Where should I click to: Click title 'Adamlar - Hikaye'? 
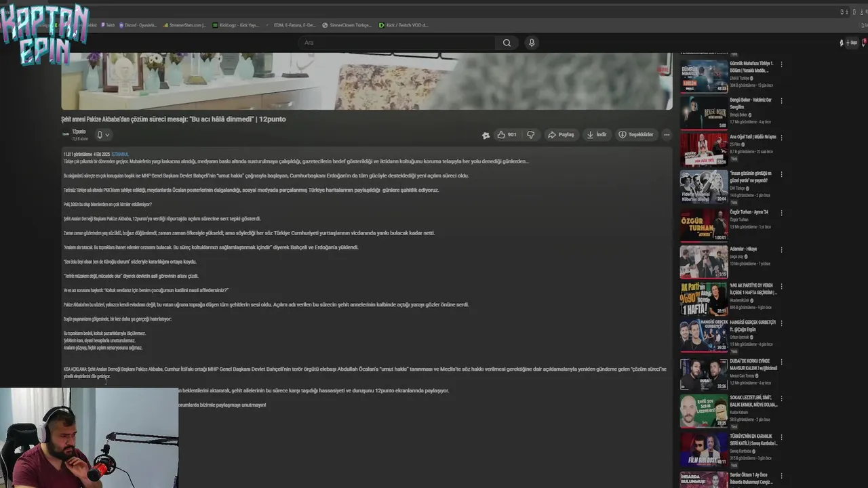(x=743, y=249)
